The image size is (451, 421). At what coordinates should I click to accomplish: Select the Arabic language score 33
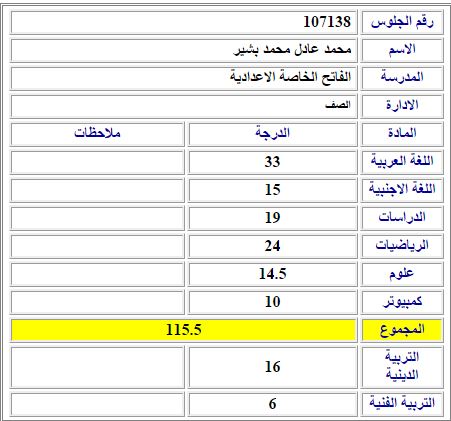[272, 162]
